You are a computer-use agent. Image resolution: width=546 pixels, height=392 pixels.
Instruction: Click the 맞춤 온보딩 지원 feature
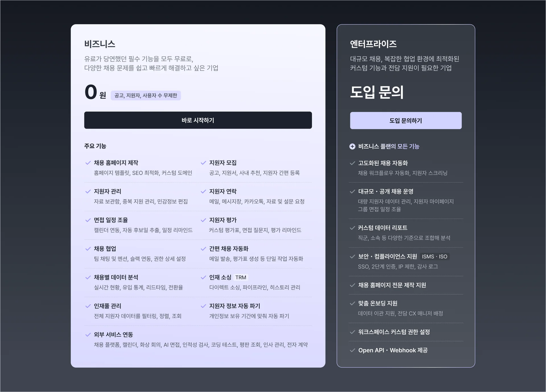click(x=378, y=303)
